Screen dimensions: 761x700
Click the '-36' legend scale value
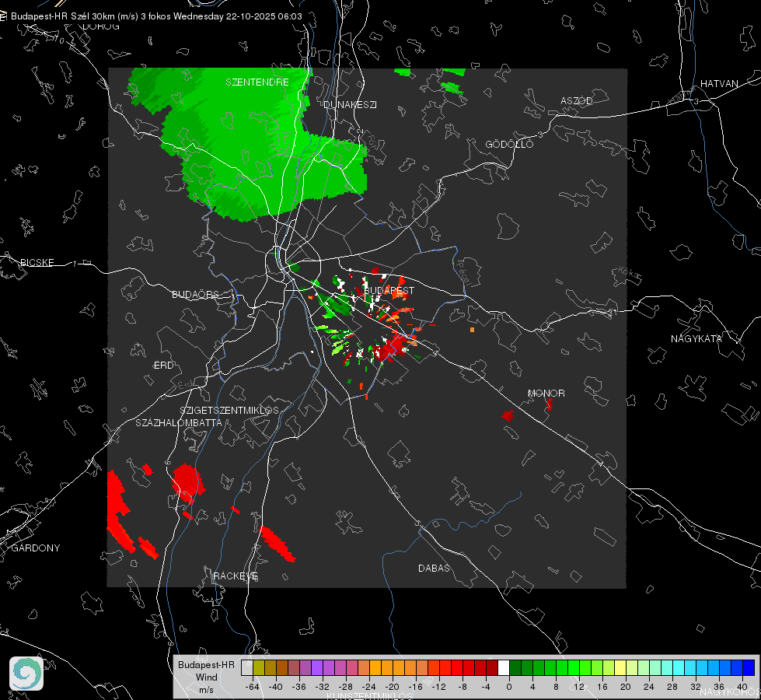[299, 687]
